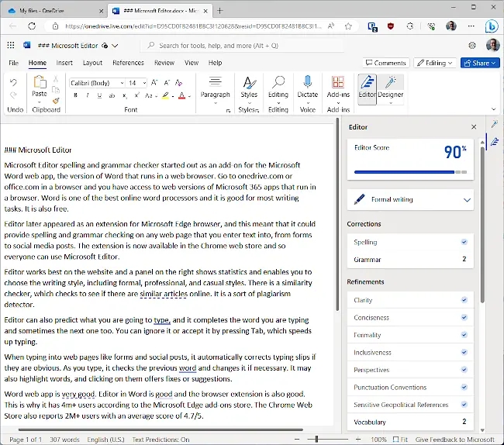The image size is (504, 445).
Task: Select the Format Painter brush icon
Action: (56, 101)
